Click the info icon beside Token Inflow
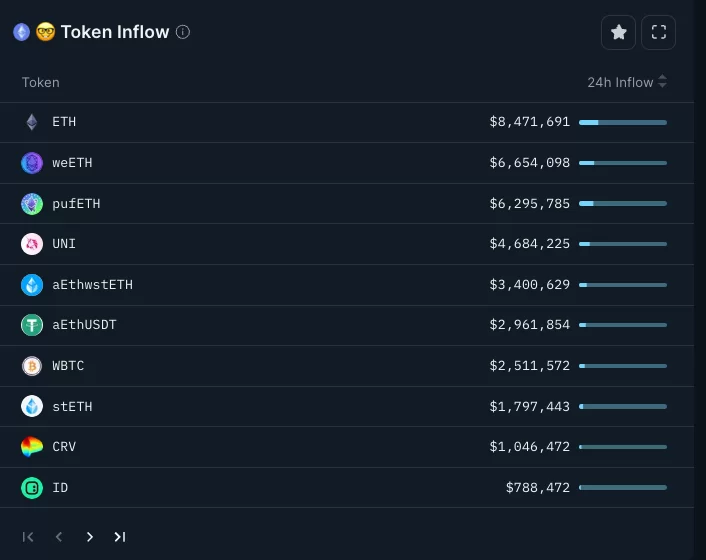 183,32
